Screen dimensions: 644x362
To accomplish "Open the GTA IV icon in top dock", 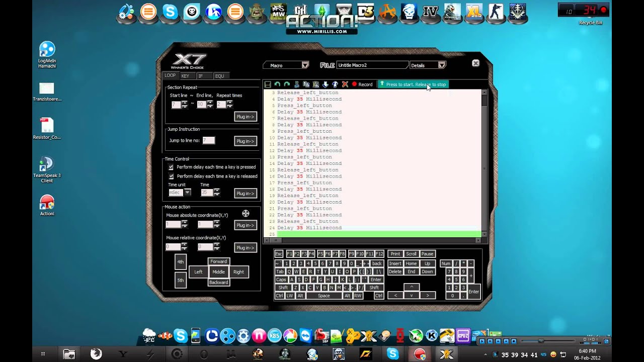I will click(x=431, y=12).
